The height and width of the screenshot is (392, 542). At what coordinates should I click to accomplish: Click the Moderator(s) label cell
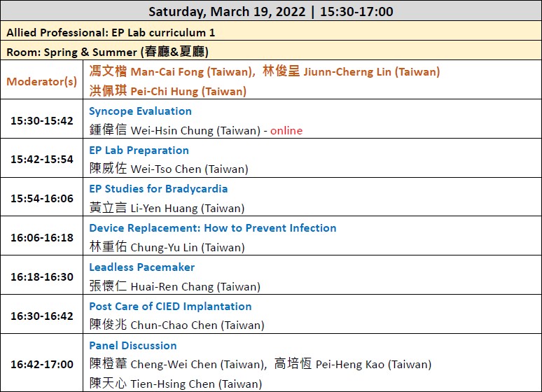[x=42, y=80]
